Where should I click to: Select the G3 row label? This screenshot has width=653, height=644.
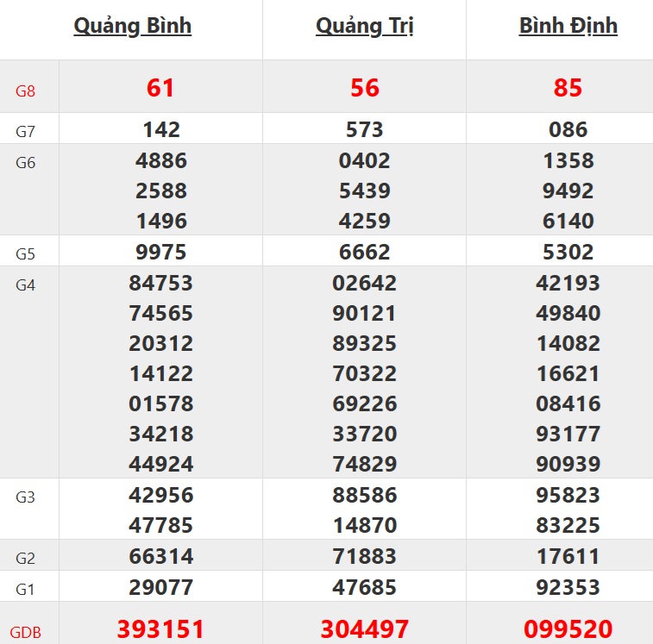click(x=26, y=497)
